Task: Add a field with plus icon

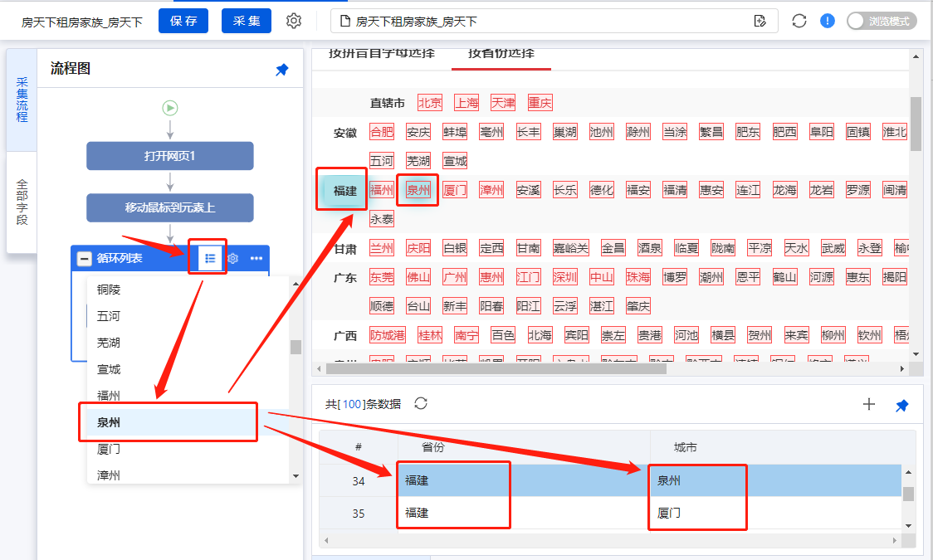Action: tap(869, 404)
